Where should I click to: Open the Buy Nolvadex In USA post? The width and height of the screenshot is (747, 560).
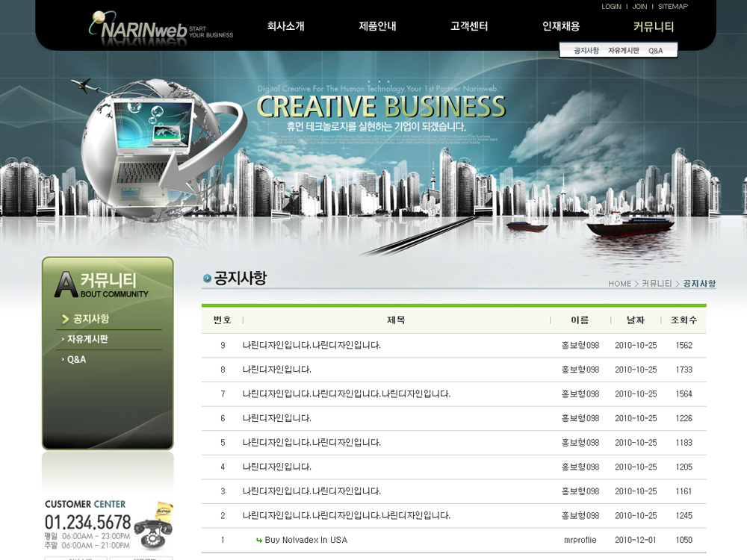306,540
